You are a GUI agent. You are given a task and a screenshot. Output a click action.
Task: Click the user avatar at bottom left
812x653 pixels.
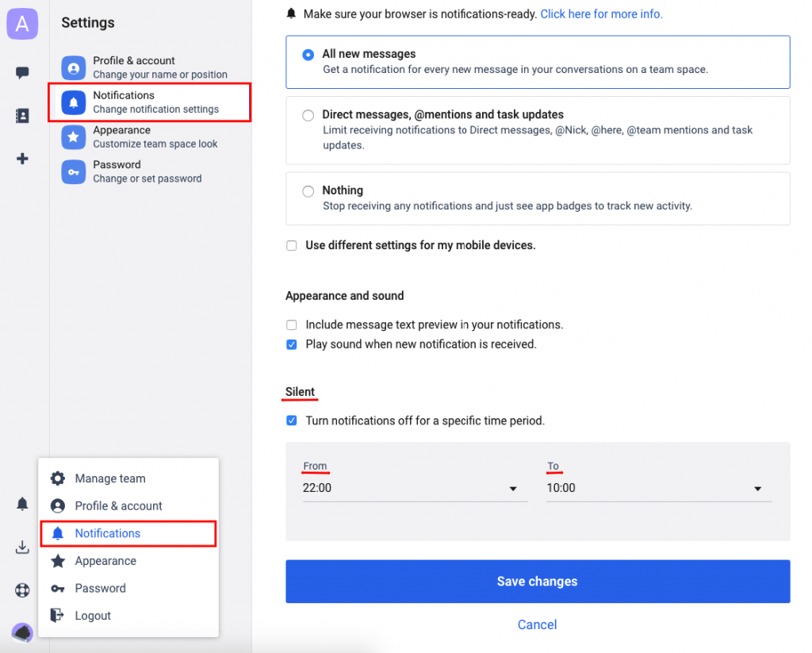pos(22,632)
